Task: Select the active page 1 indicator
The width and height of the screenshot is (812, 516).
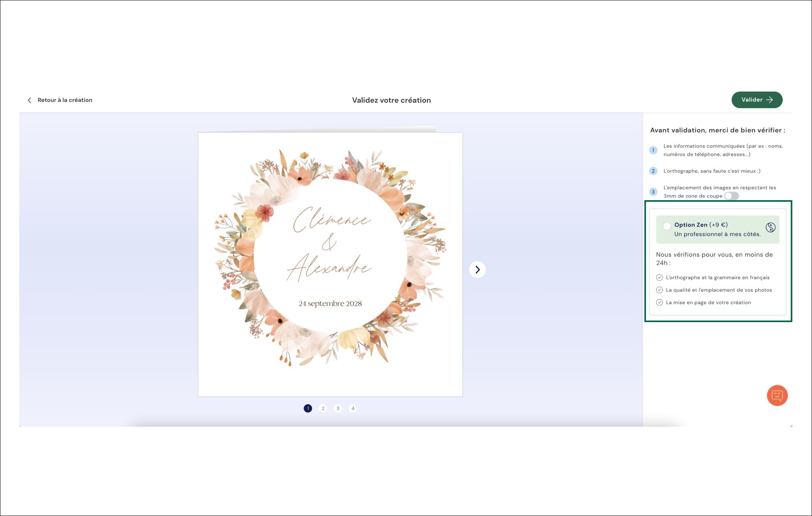Action: (x=308, y=409)
